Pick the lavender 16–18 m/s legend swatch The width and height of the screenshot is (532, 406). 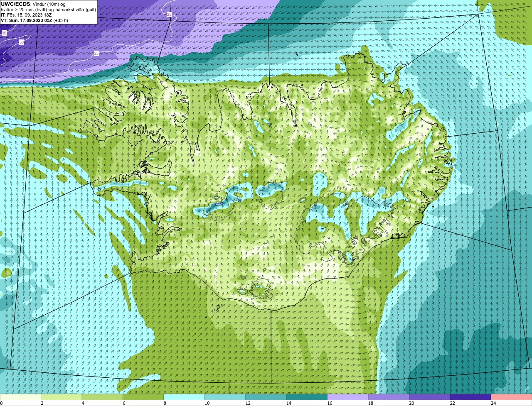[348, 397]
